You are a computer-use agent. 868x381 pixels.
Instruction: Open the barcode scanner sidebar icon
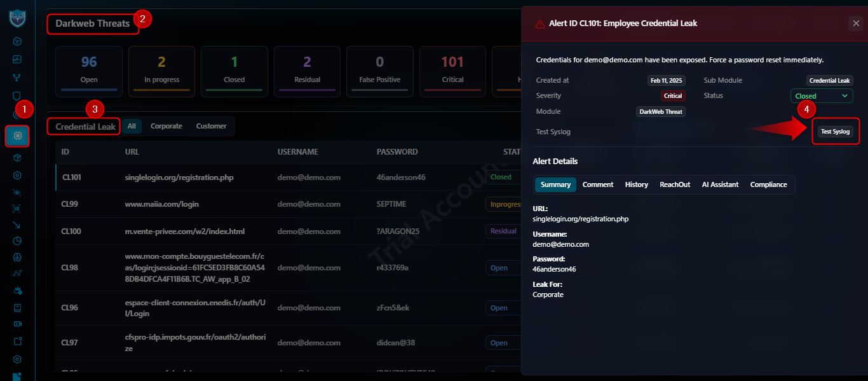coord(17,208)
